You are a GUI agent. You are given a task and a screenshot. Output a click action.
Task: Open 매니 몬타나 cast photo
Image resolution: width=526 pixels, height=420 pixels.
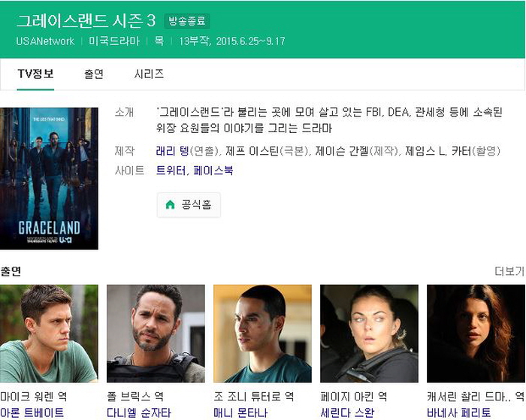tap(262, 334)
